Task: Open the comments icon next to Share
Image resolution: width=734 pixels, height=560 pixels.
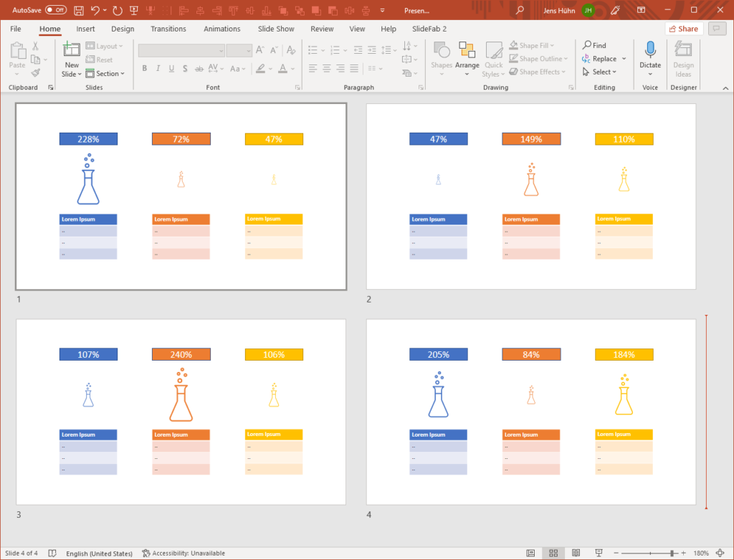Action: [716, 29]
